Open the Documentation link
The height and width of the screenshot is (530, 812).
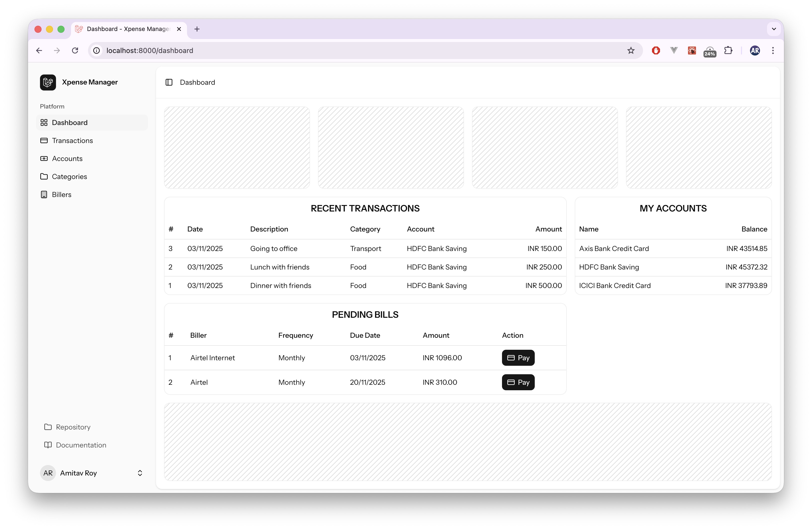coord(80,445)
